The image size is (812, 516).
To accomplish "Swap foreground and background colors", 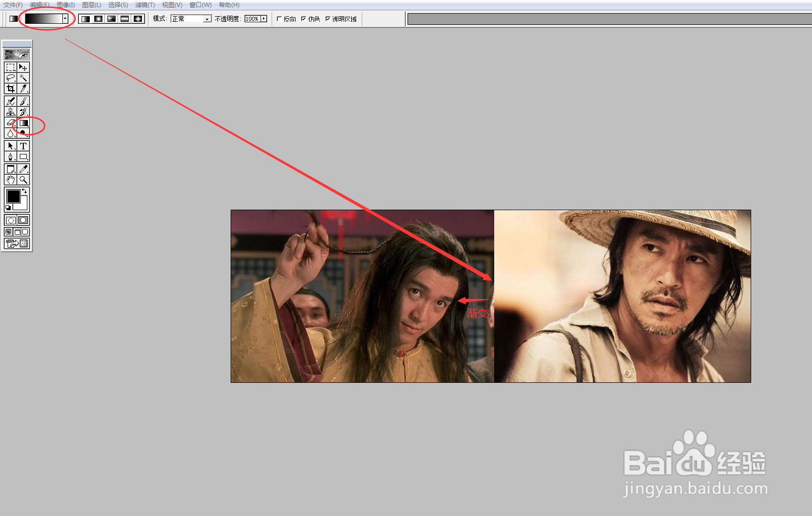I will pos(25,191).
